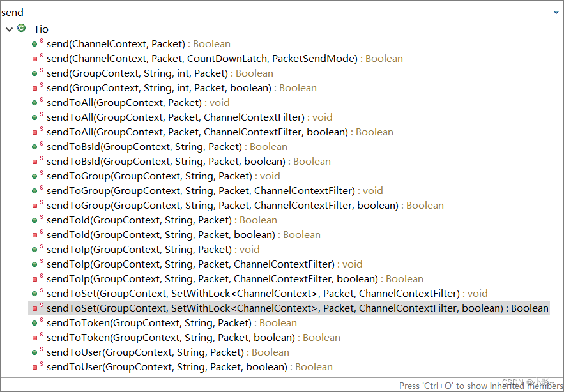Select sendToBsId(GroupContext, String, Packet, boolean)
Image resolution: width=564 pixels, height=392 pixels.
[x=188, y=162]
